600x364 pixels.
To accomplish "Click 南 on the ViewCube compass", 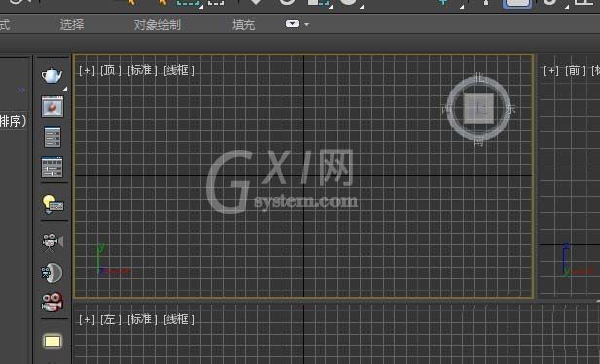I will point(479,142).
